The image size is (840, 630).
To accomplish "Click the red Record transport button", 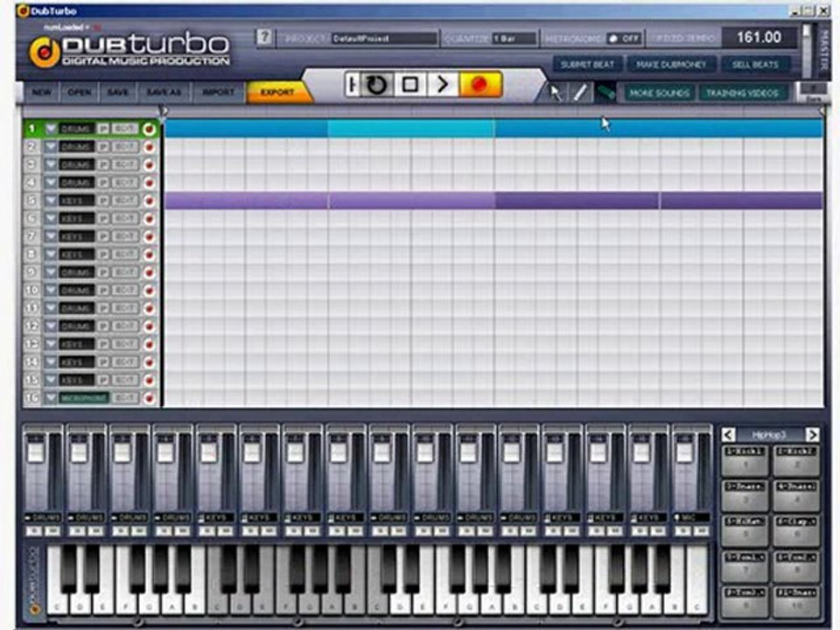I will tap(480, 85).
